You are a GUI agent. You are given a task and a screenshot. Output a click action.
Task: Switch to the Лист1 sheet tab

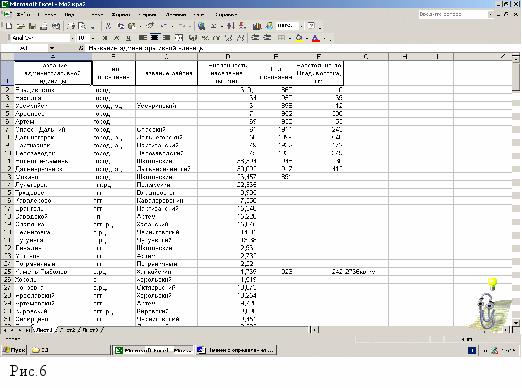click(x=43, y=330)
